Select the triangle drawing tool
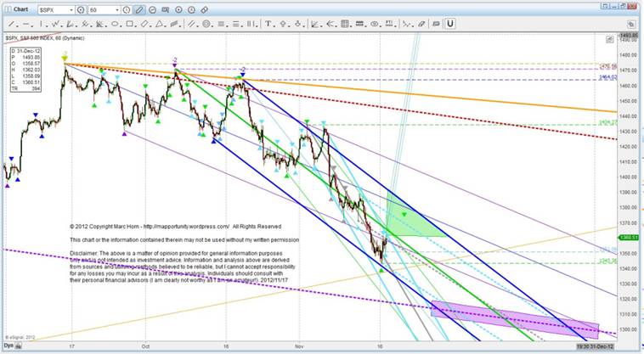644x354 pixels. [159, 24]
